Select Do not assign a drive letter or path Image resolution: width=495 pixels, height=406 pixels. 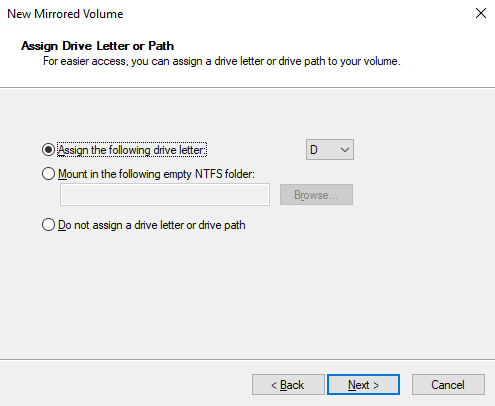pyautogui.click(x=48, y=225)
